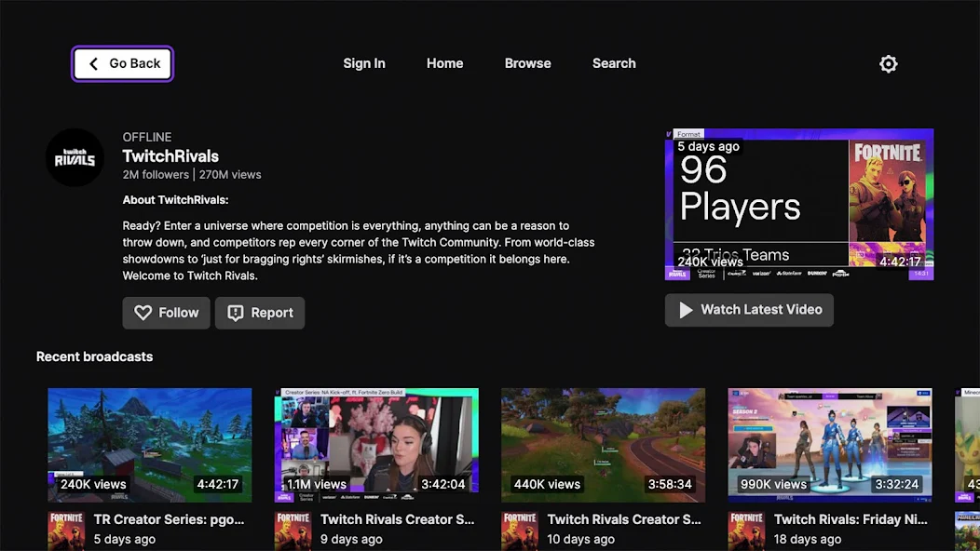Click the back chevron inside Go Back
This screenshot has width=980, height=551.
[93, 63]
